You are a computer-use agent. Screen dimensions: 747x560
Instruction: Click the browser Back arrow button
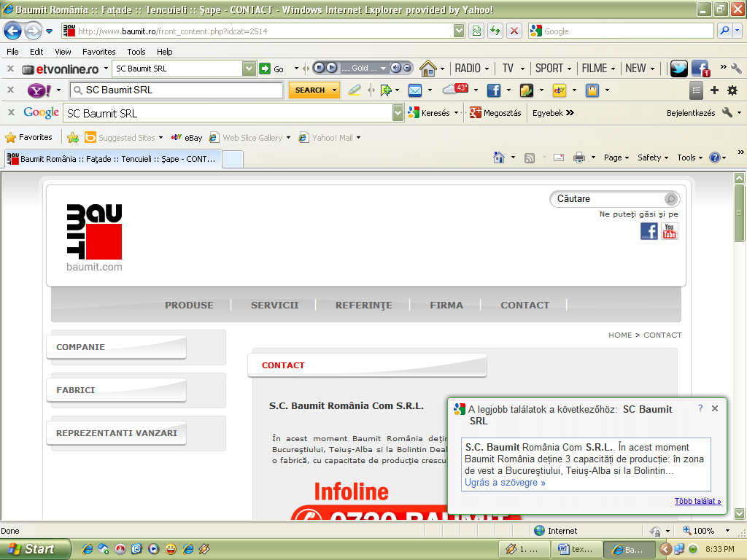(x=13, y=31)
